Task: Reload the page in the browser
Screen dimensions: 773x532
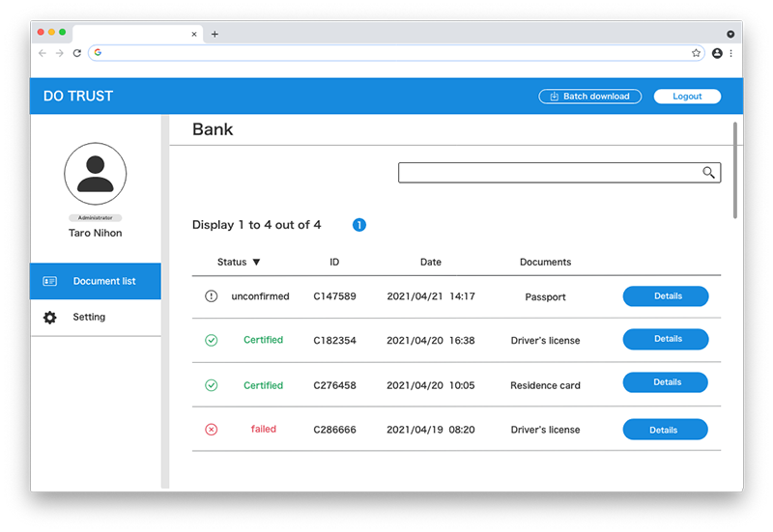Action: (x=77, y=53)
